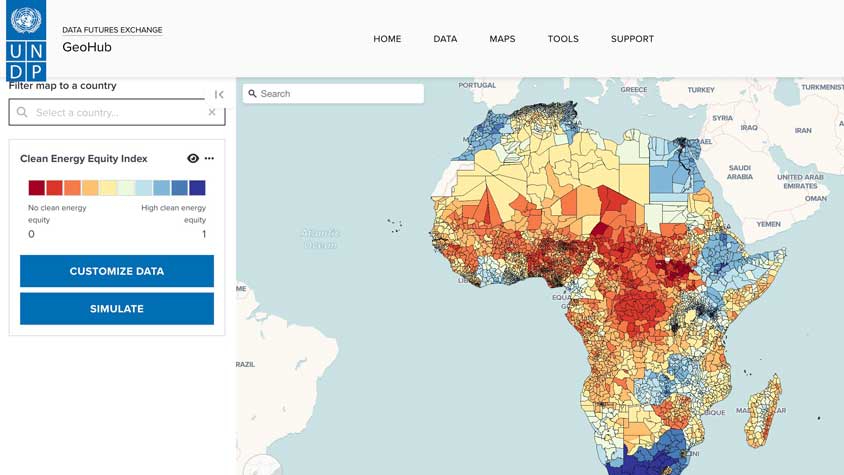Open the layer's three-dot options menu
844x475 pixels.
click(209, 158)
